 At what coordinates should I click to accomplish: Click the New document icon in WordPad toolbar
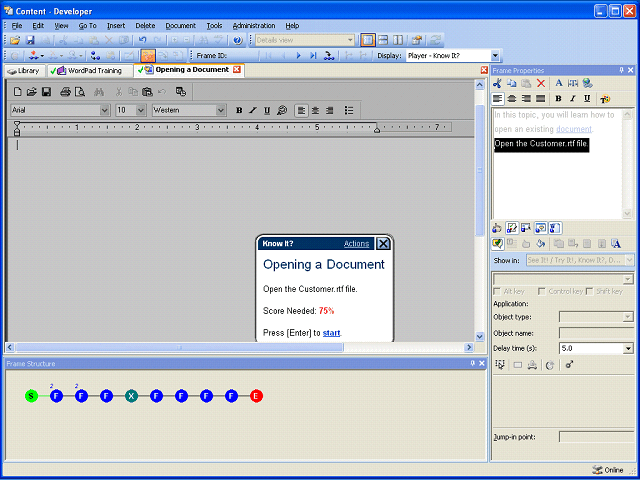click(x=18, y=92)
